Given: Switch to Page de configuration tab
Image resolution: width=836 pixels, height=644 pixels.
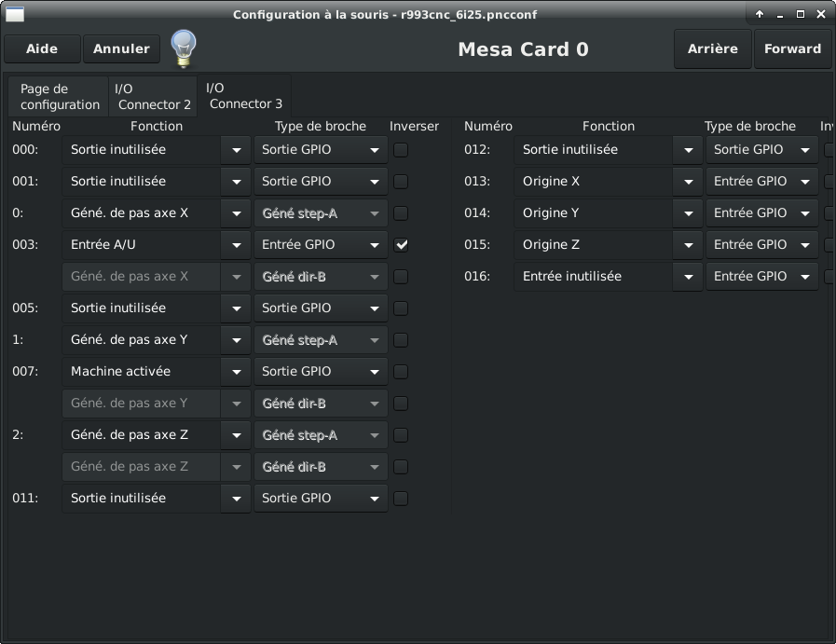Looking at the screenshot, I should (59, 97).
